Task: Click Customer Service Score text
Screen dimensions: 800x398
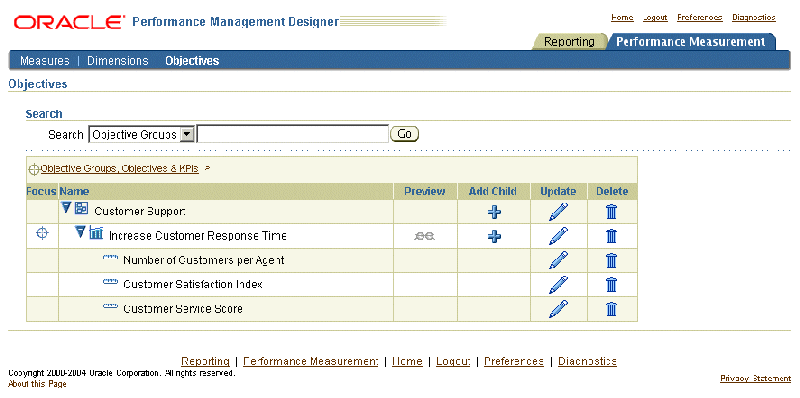Action: click(183, 309)
